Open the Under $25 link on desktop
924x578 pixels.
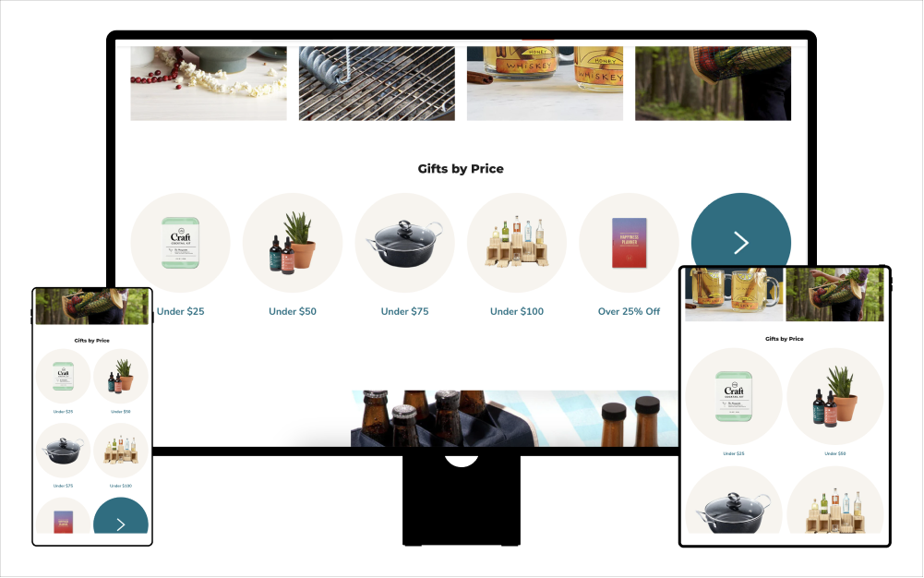[180, 311]
